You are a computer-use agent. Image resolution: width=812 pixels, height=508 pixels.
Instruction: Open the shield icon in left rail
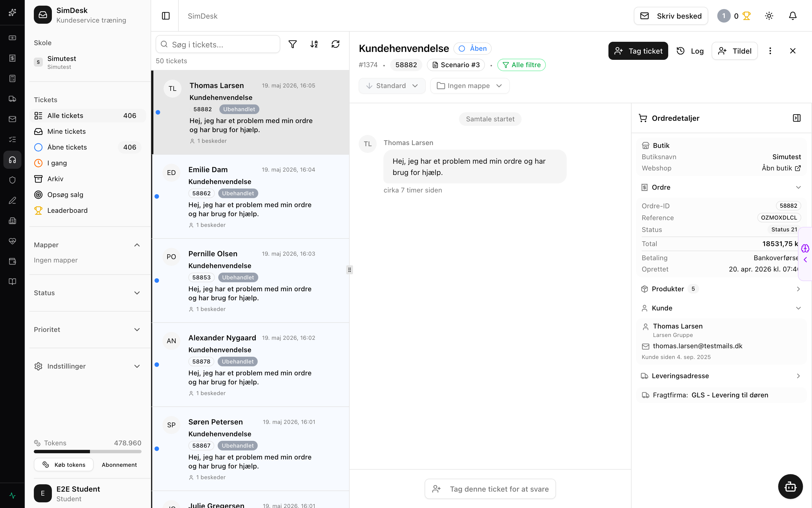point(12,180)
